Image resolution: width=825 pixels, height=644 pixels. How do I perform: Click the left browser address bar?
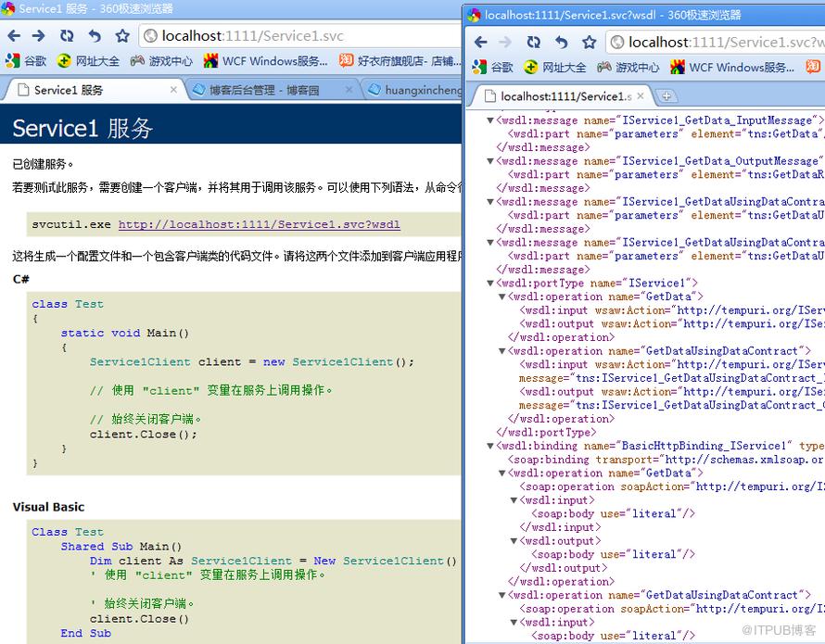tap(301, 36)
